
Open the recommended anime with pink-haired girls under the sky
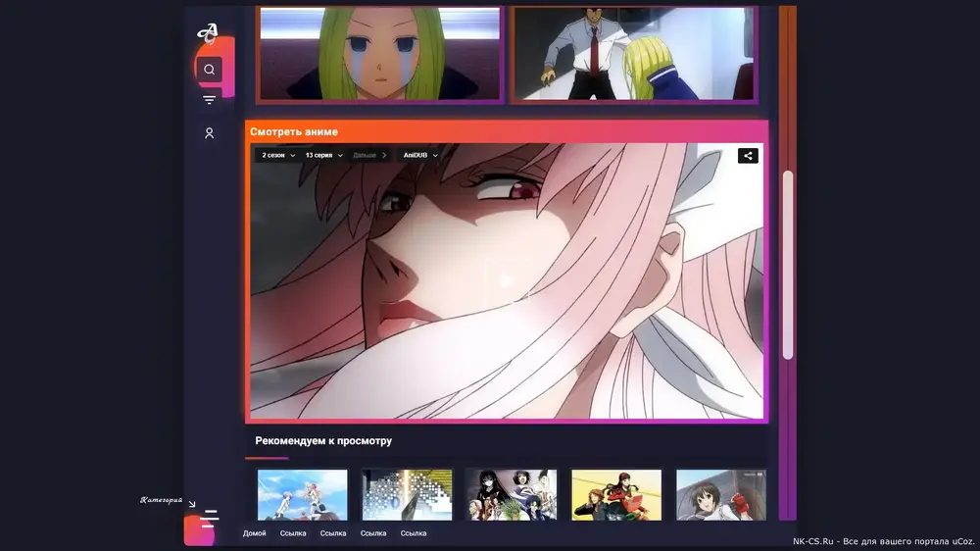click(x=303, y=495)
